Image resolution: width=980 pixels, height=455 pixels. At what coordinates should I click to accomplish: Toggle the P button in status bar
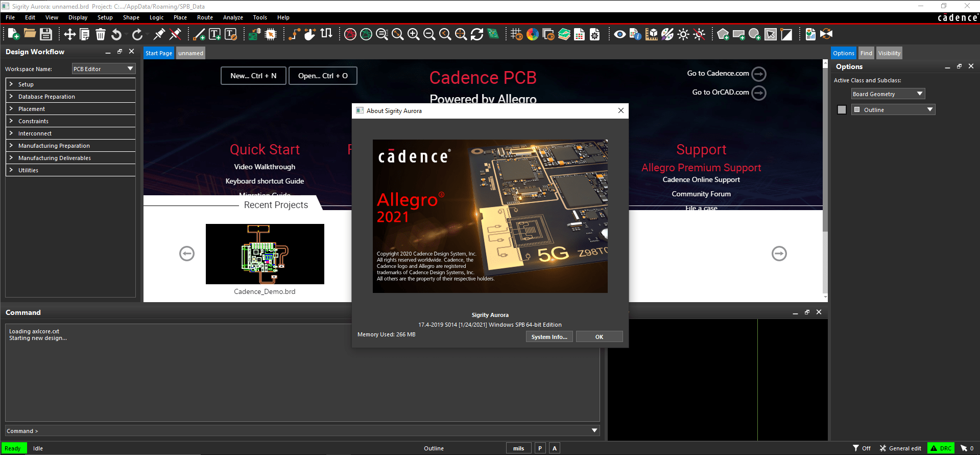click(x=540, y=448)
